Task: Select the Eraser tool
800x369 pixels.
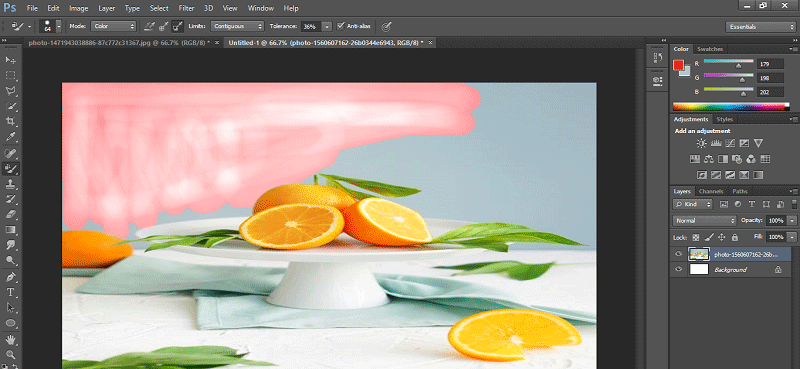Action: pos(10,214)
